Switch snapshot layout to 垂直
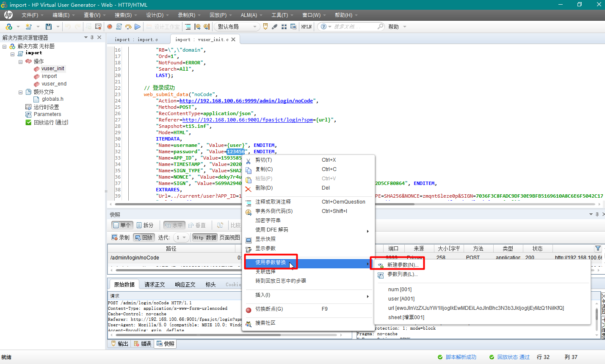Screen dimensions: 605x364 point(197,225)
